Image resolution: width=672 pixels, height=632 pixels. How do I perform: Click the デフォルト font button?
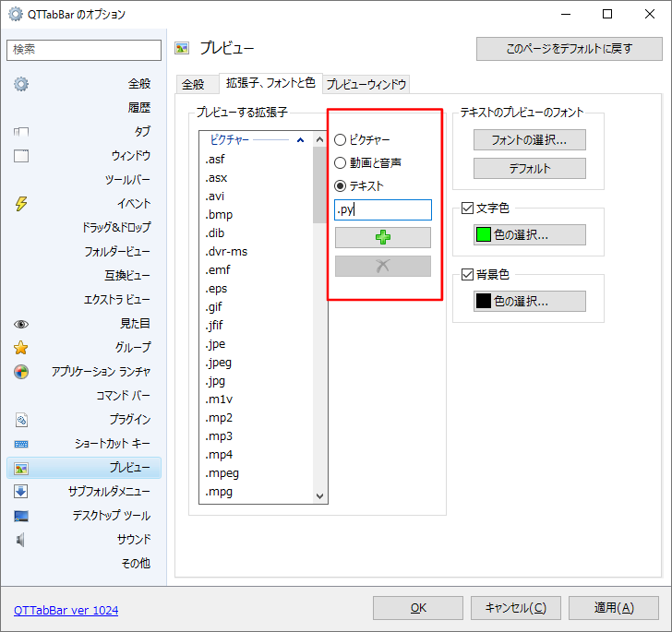(529, 169)
